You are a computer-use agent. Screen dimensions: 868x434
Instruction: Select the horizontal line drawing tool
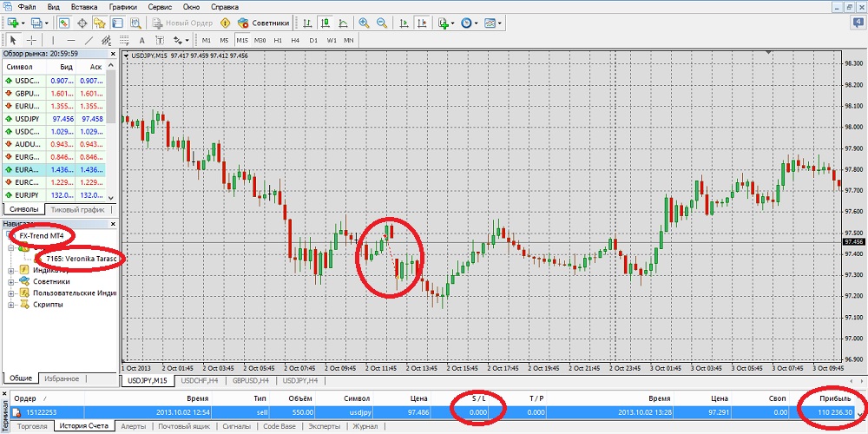pos(70,40)
